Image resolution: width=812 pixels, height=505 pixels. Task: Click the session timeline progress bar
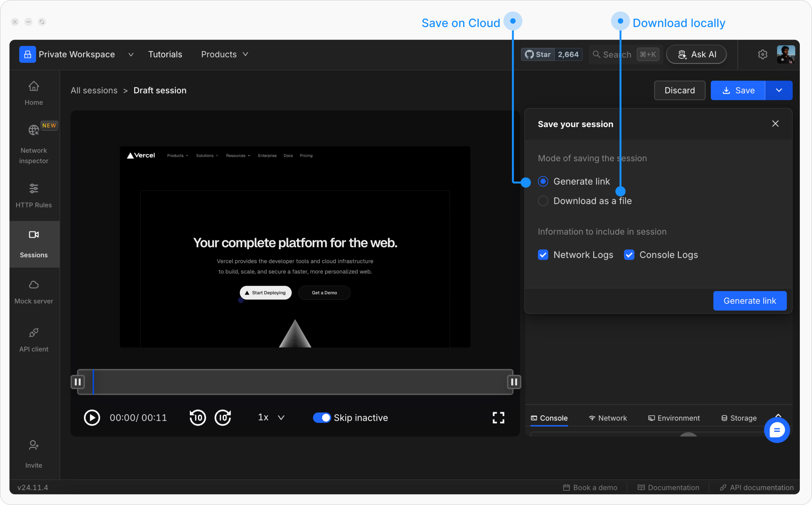click(x=295, y=382)
